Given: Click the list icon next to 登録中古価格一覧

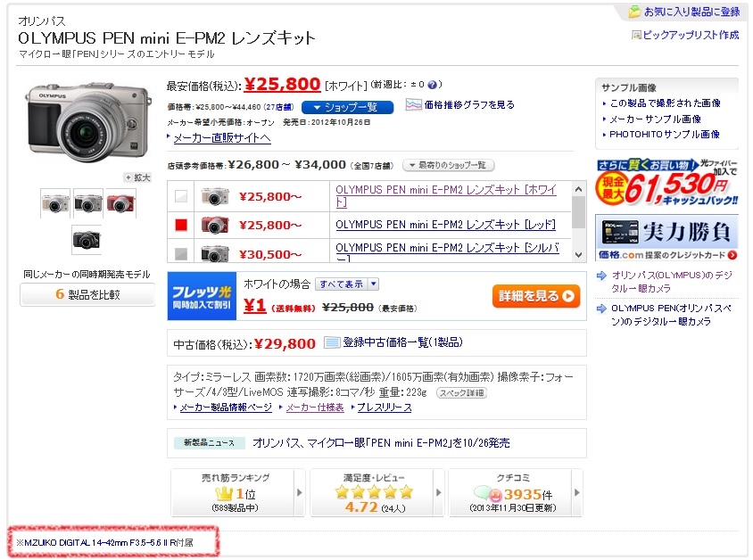Looking at the screenshot, I should click(x=332, y=342).
